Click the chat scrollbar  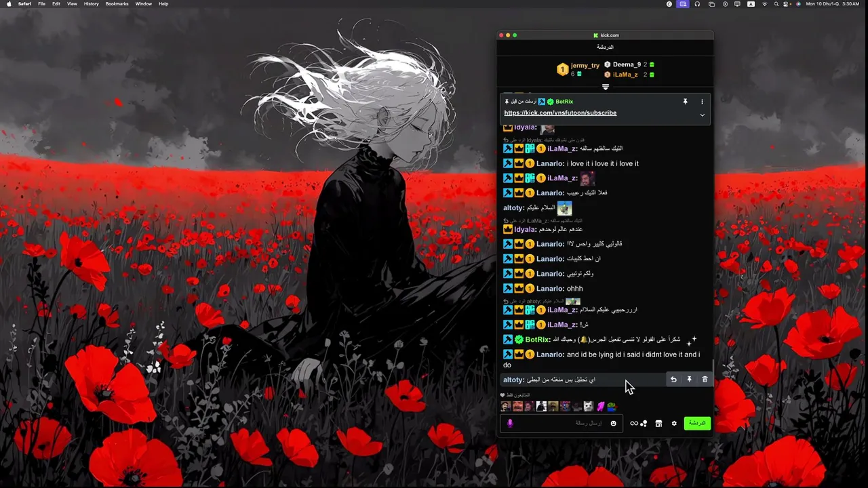tap(712, 366)
